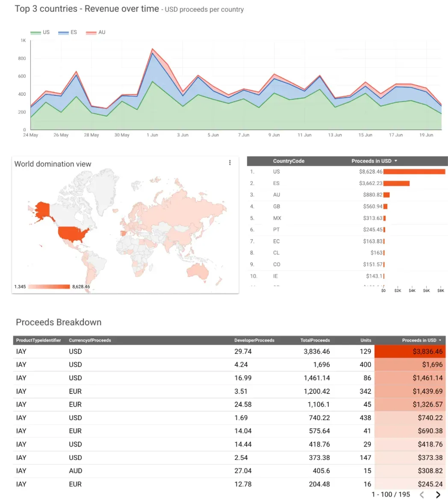Click the Proceeds Breakdown heading
Image resolution: width=448 pixels, height=504 pixels.
(x=59, y=322)
